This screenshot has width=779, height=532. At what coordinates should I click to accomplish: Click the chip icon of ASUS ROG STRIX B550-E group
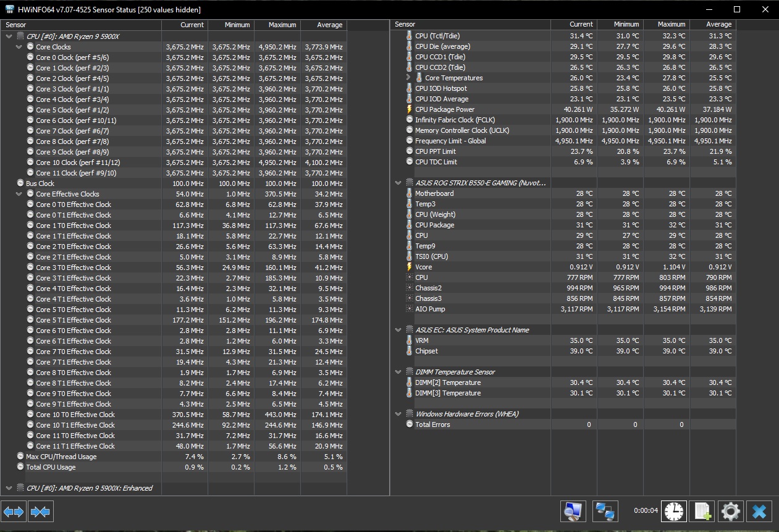409,183
